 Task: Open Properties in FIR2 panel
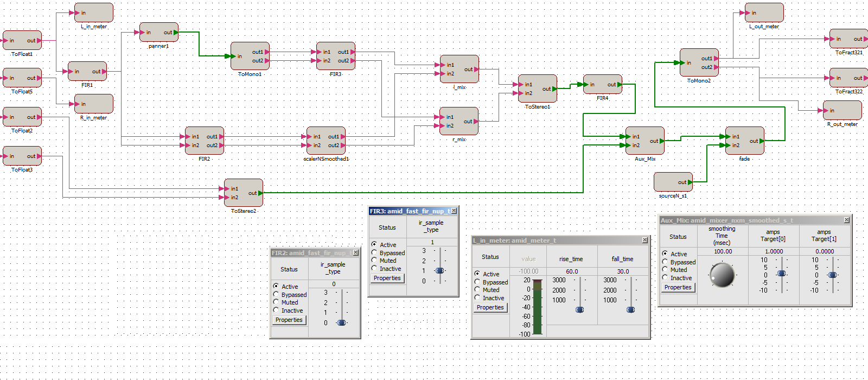(289, 320)
